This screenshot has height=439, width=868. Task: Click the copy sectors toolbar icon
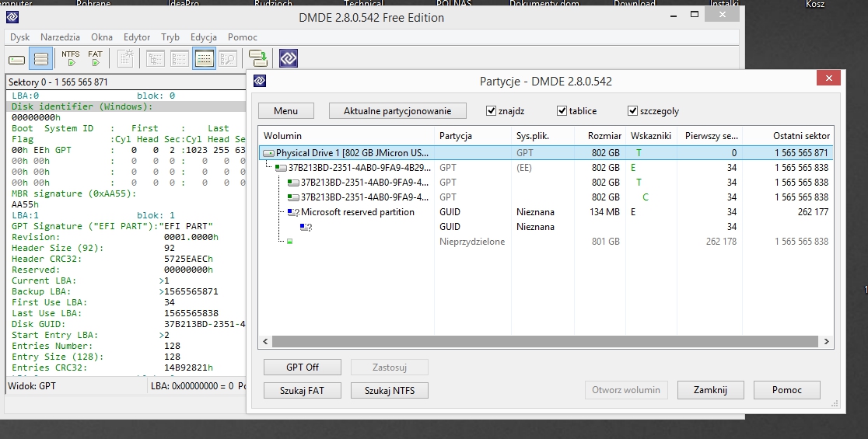(x=258, y=58)
